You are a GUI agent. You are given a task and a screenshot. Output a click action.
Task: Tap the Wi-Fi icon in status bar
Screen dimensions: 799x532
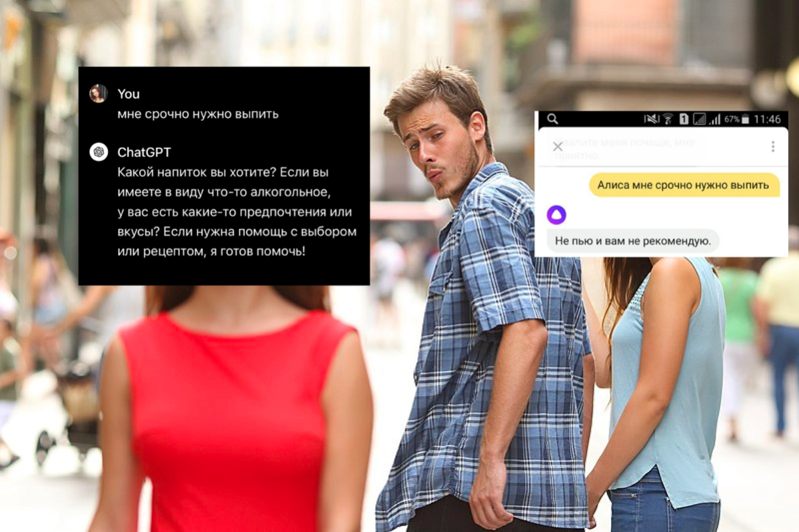tap(668, 119)
